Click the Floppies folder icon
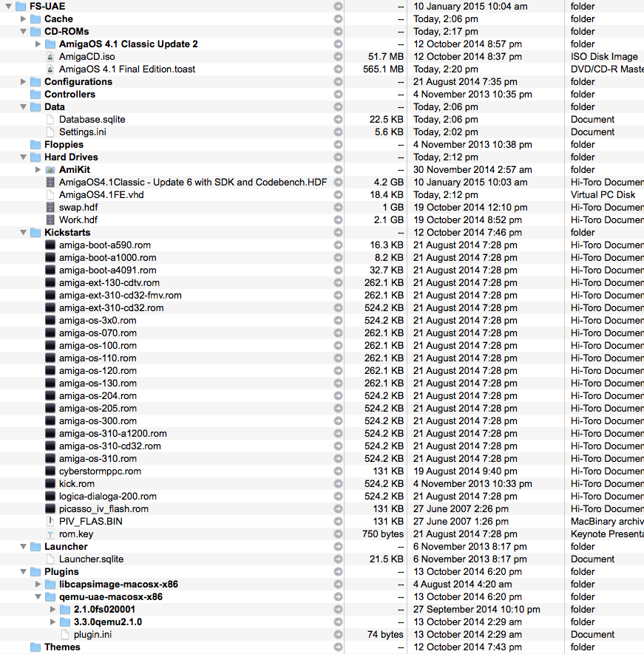Screen dimensions: 644x654 [x=35, y=144]
